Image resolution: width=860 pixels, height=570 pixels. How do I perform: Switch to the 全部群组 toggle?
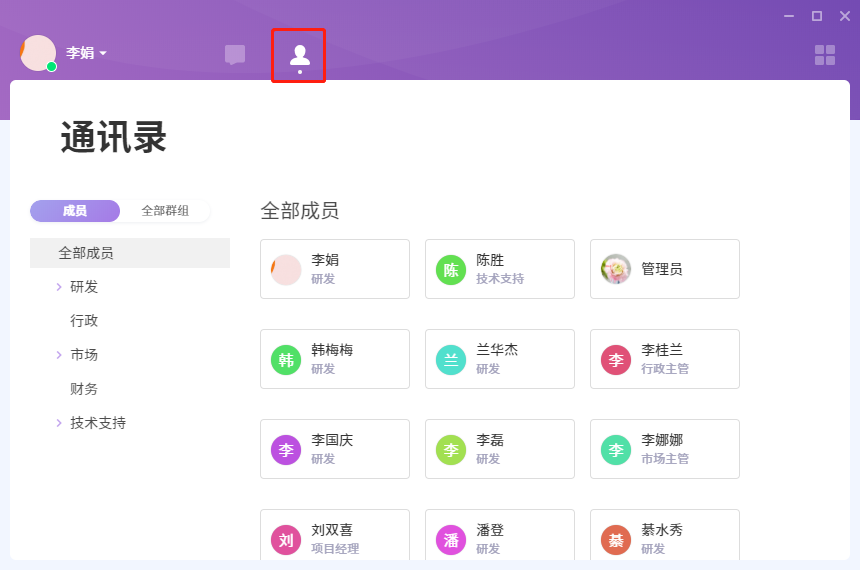pos(165,211)
